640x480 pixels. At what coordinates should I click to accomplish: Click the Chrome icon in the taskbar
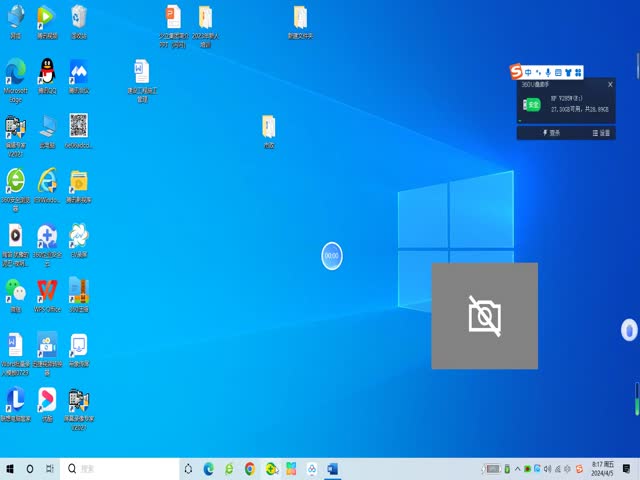(250, 468)
